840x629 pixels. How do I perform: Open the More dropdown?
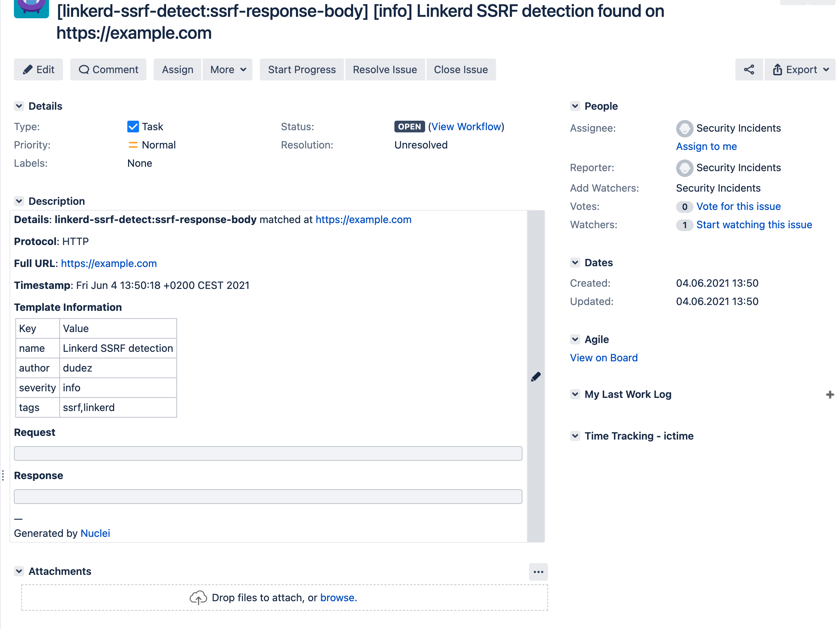pos(227,69)
